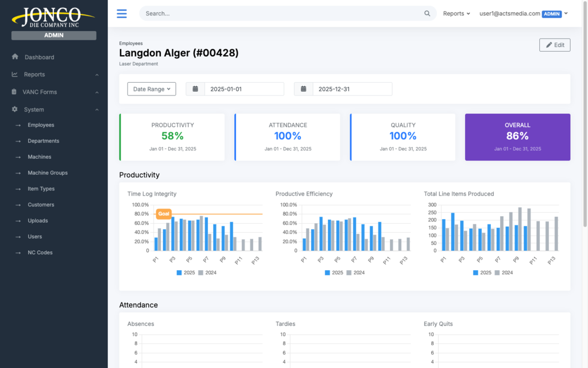Click the Search input field
This screenshot has height=368, width=588.
coord(281,14)
